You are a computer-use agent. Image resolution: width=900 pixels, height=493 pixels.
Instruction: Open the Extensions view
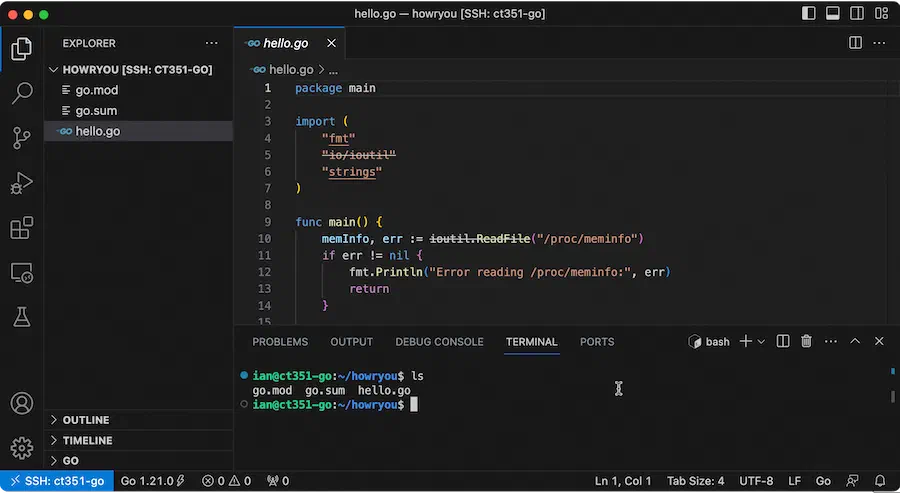21,228
